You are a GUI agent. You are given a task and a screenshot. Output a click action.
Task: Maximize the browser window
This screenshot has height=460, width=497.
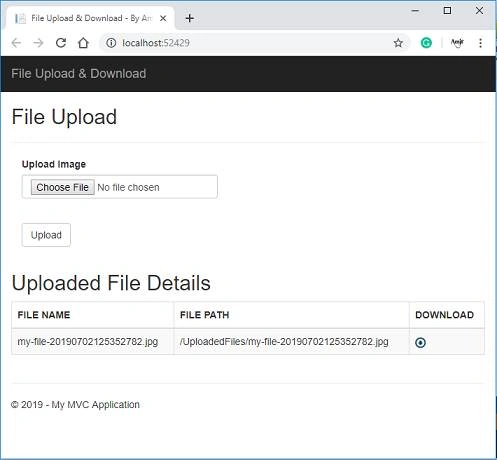point(447,11)
